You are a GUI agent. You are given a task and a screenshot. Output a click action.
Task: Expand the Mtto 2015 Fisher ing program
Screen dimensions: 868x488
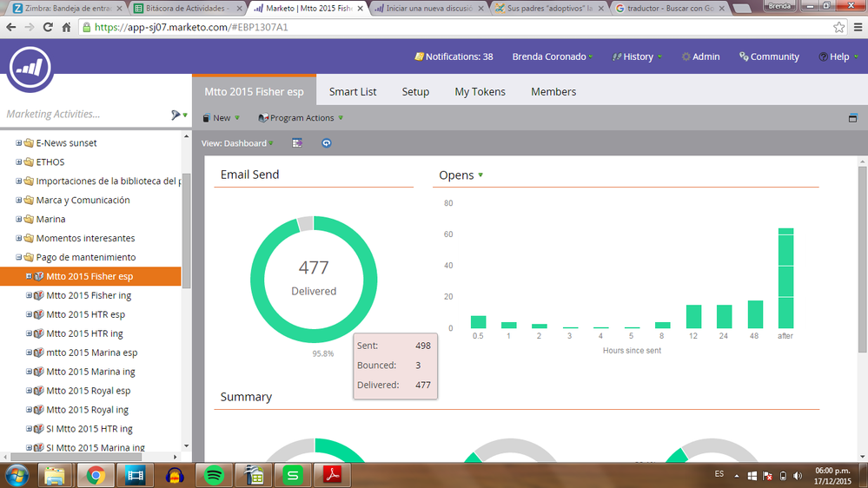point(29,295)
